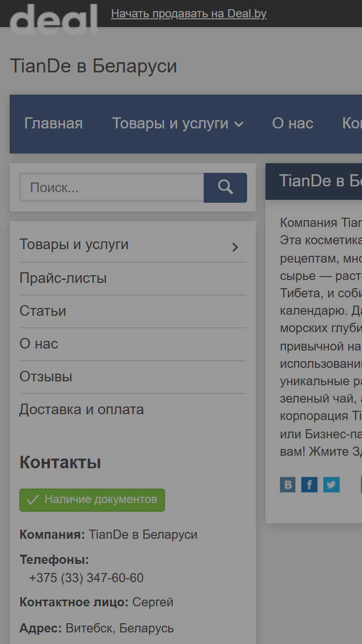
Task: Click the magnifier search button
Action: click(x=225, y=187)
